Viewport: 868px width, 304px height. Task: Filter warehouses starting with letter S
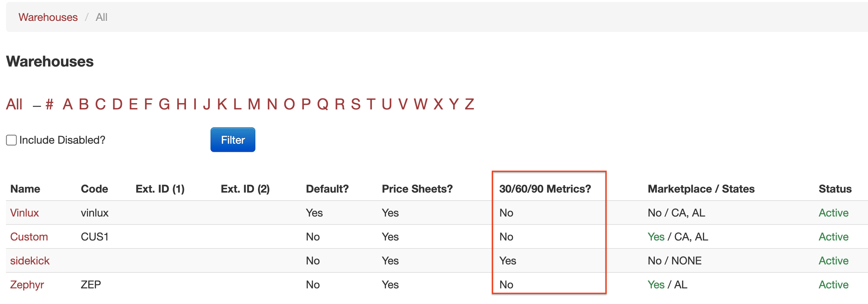356,104
